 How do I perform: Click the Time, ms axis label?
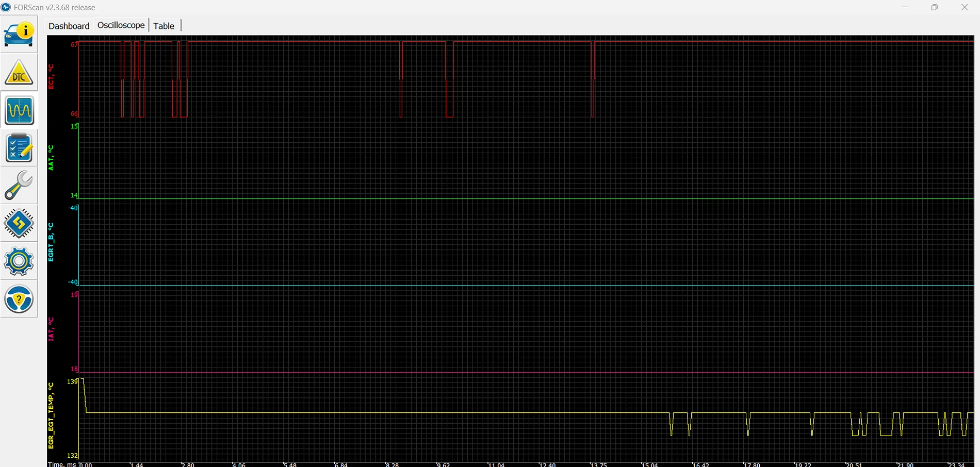point(62,464)
